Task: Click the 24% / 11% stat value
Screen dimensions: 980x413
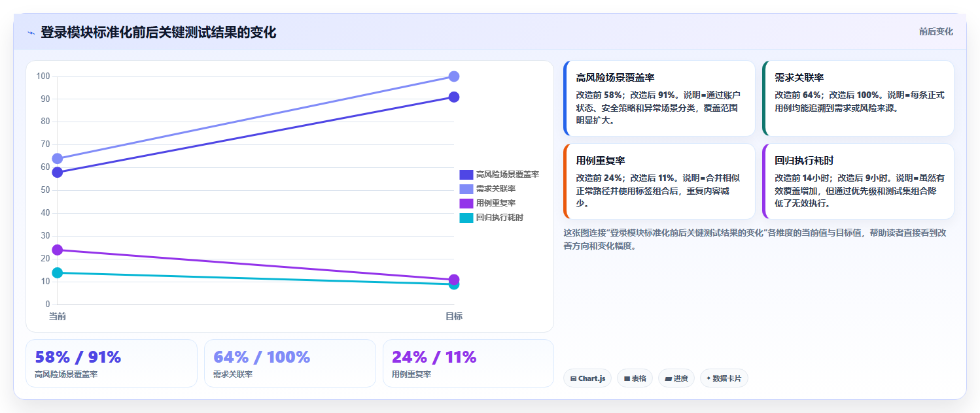Action: [434, 357]
